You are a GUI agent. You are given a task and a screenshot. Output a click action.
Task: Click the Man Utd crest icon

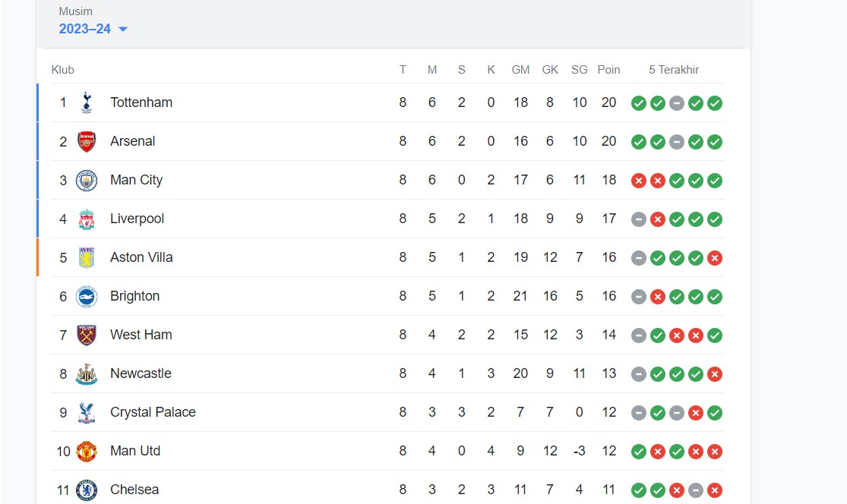tap(87, 452)
